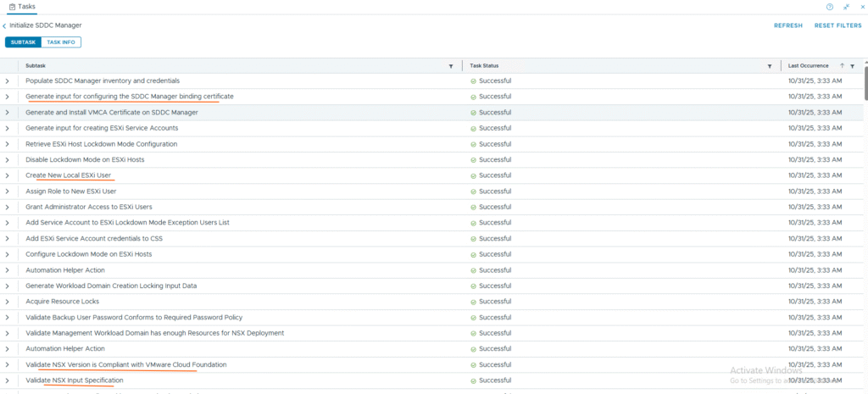868x394 pixels.
Task: Expand the Populate SDDC Manager inventory row
Action: point(7,81)
